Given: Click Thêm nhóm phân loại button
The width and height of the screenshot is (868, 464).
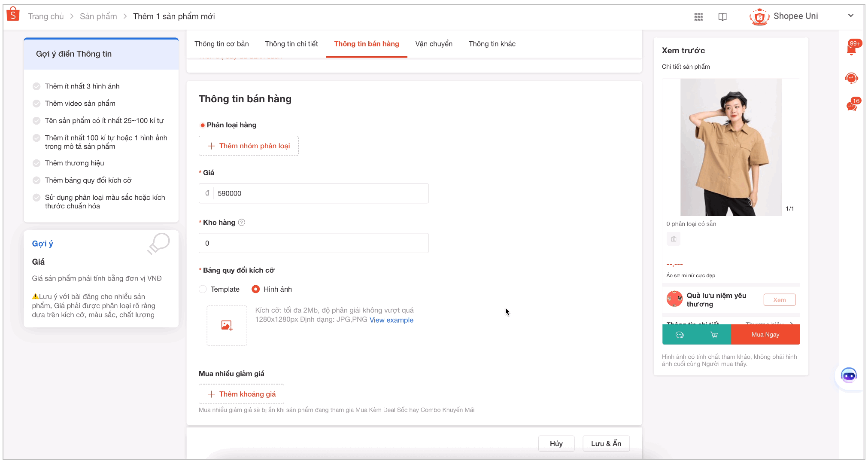Looking at the screenshot, I should tap(249, 146).
